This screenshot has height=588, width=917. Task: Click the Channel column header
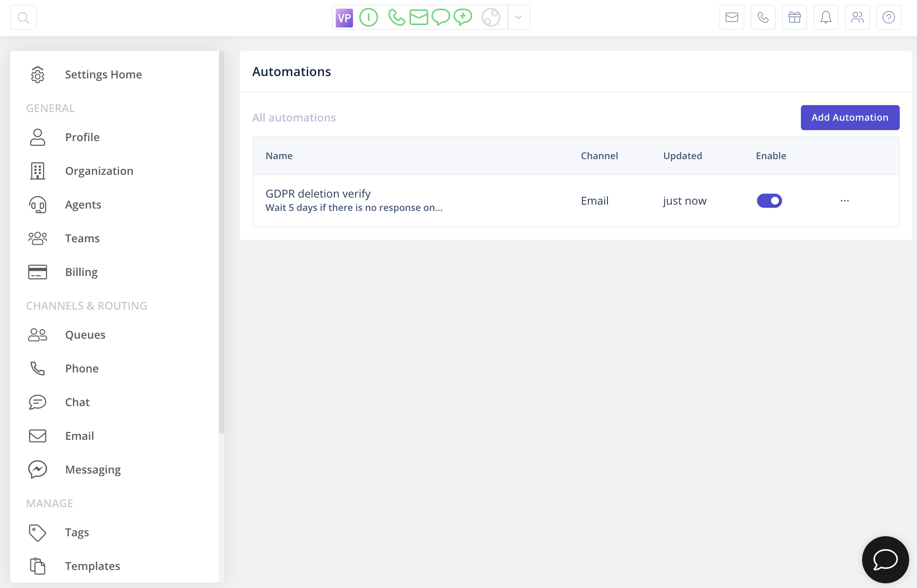[599, 156]
